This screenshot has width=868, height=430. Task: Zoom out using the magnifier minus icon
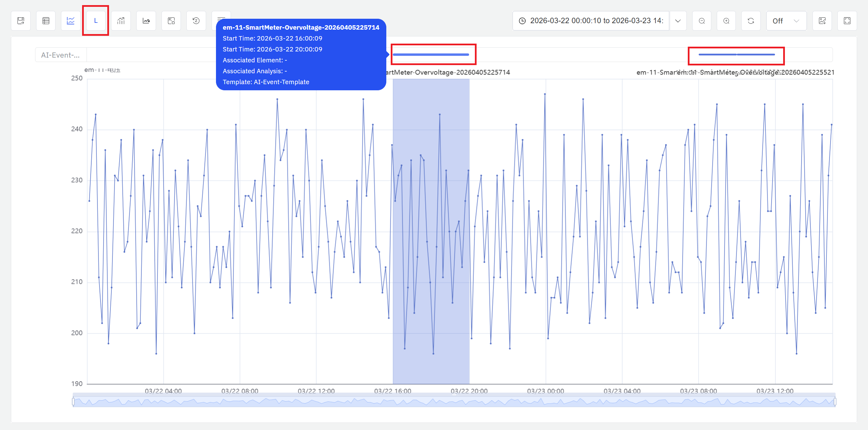pos(702,21)
